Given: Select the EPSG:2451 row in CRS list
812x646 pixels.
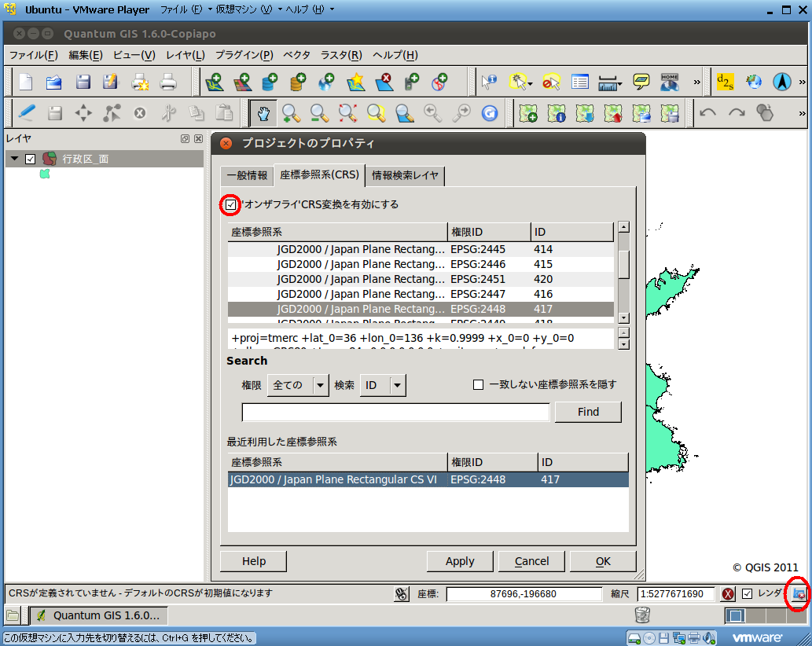Looking at the screenshot, I should (x=421, y=280).
